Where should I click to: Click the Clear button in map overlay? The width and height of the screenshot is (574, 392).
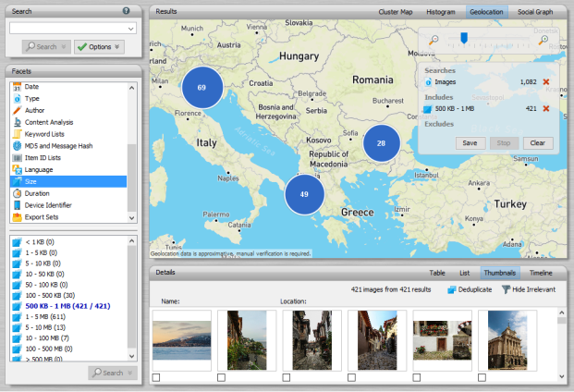pos(537,143)
